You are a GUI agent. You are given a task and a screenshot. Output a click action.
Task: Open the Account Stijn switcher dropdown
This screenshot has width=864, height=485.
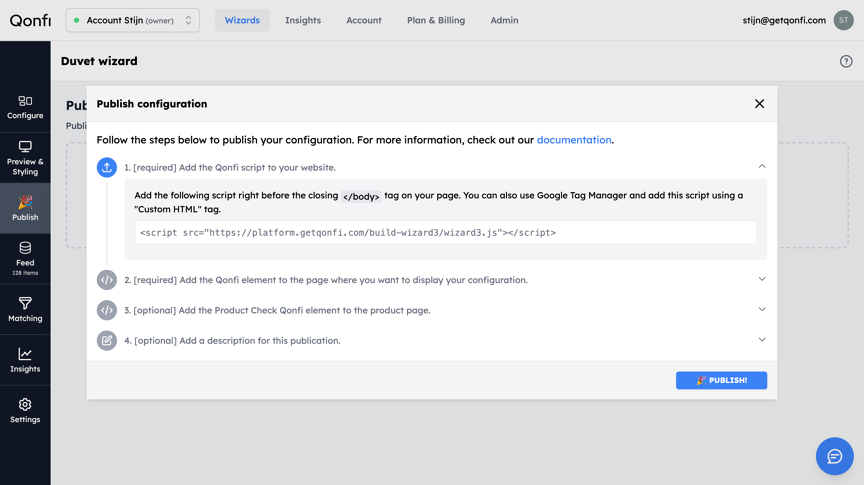pyautogui.click(x=133, y=20)
